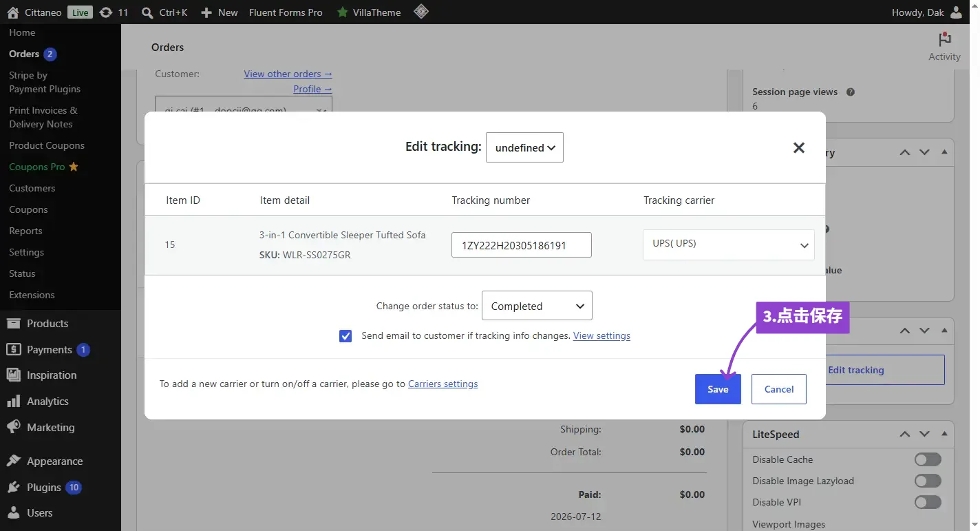Open Customers in the sidebar menu
The image size is (980, 531).
click(x=32, y=188)
